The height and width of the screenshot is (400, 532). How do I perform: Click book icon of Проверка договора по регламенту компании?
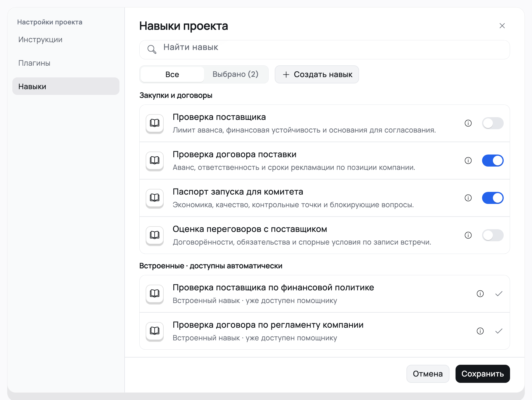click(155, 331)
